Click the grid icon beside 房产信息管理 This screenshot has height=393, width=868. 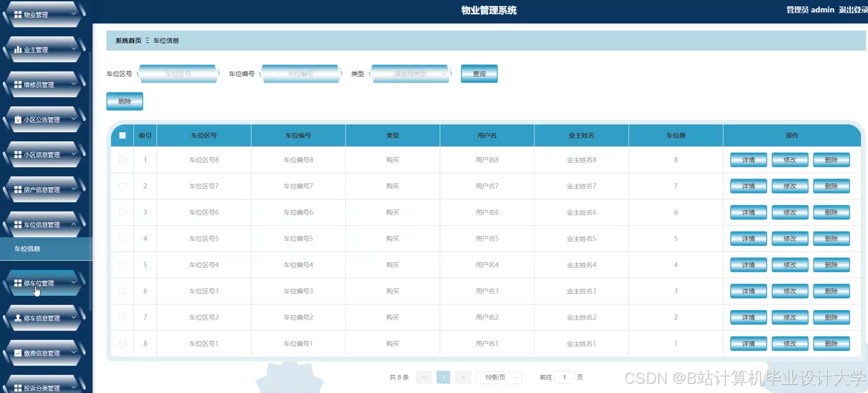click(18, 190)
